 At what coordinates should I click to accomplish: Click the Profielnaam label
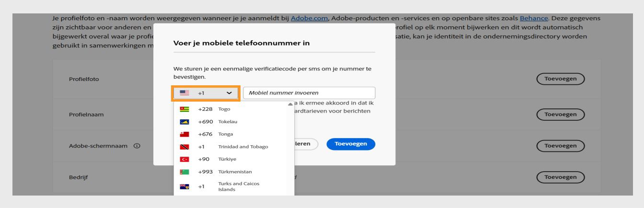(86, 115)
